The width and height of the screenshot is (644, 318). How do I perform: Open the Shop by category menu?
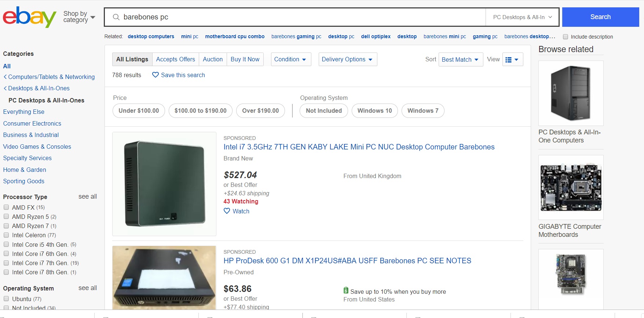pyautogui.click(x=79, y=17)
